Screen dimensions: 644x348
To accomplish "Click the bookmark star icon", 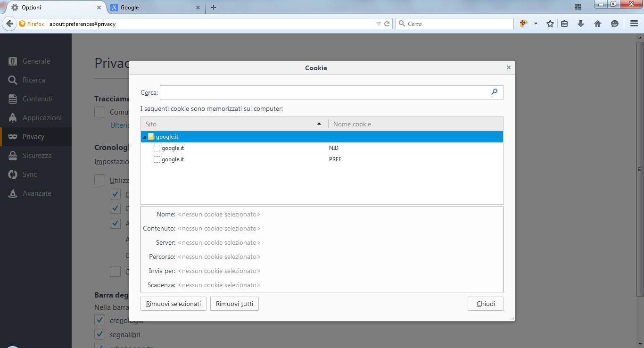I will [x=550, y=23].
